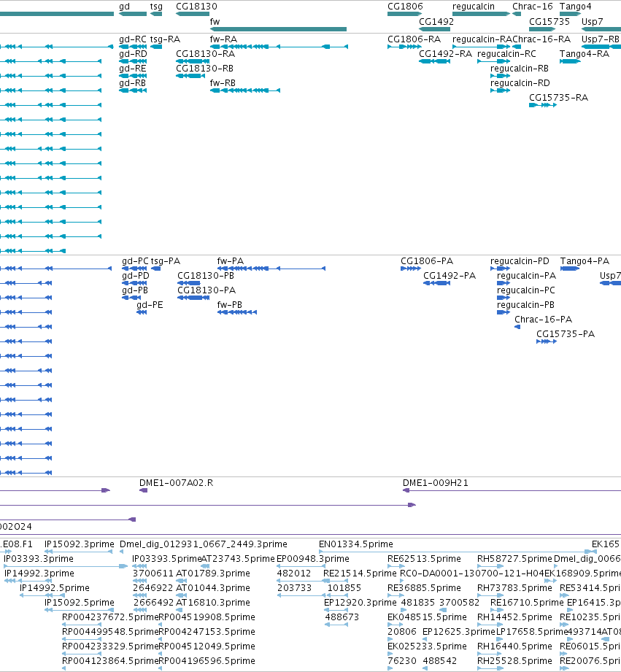The width and height of the screenshot is (621, 672).
Task: Select the CG15735 gene bar
Action: tap(542, 29)
